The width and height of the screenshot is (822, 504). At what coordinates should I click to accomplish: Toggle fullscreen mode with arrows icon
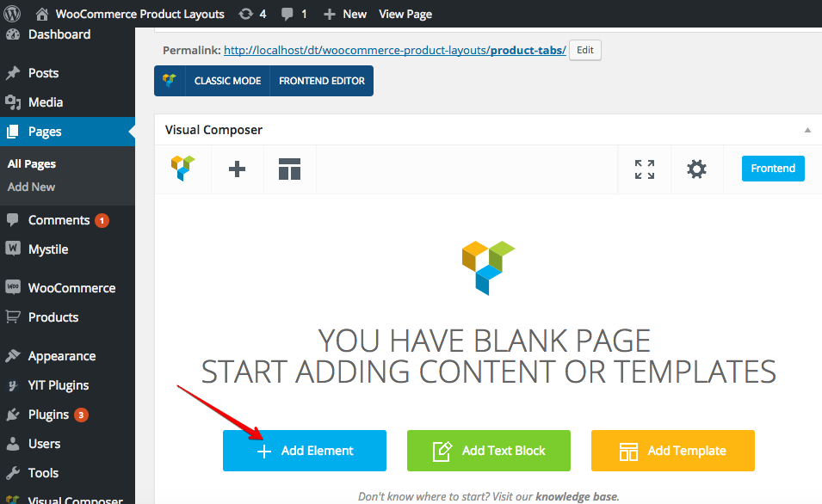point(645,169)
